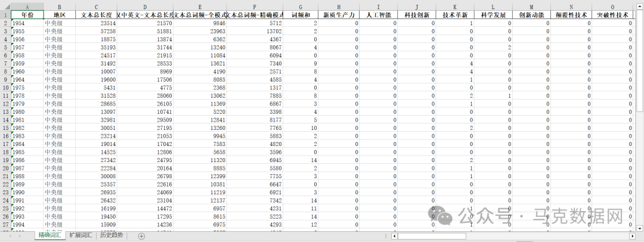Click the 年份 header cell
Image resolution: width=644 pixels, height=242 pixels.
click(x=27, y=15)
